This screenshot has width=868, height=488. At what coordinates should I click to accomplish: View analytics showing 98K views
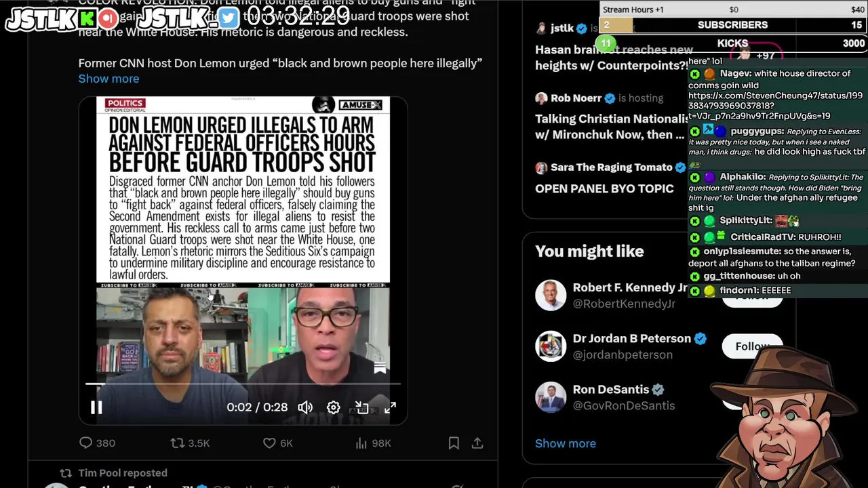(373, 443)
